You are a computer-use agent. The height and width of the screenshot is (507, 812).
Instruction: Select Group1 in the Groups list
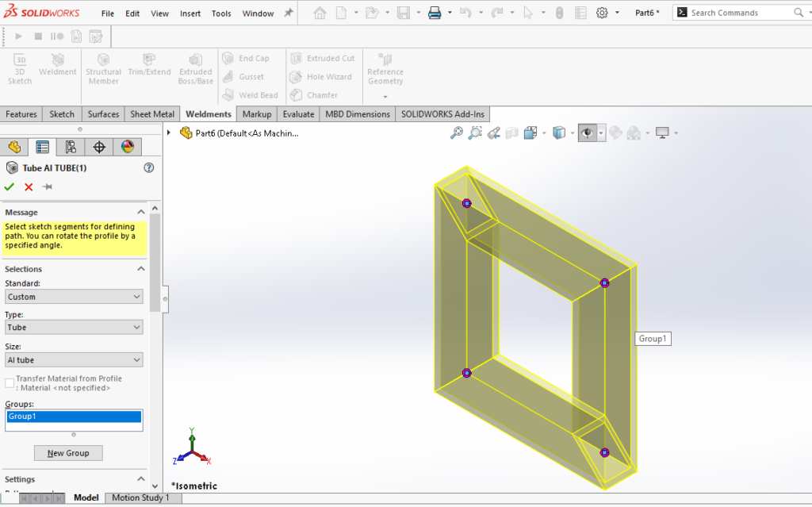click(73, 416)
